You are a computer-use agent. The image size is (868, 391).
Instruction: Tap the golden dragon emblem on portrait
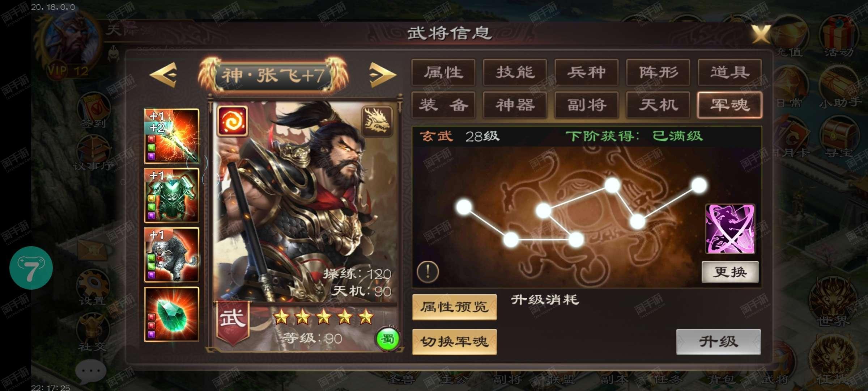pyautogui.click(x=377, y=121)
